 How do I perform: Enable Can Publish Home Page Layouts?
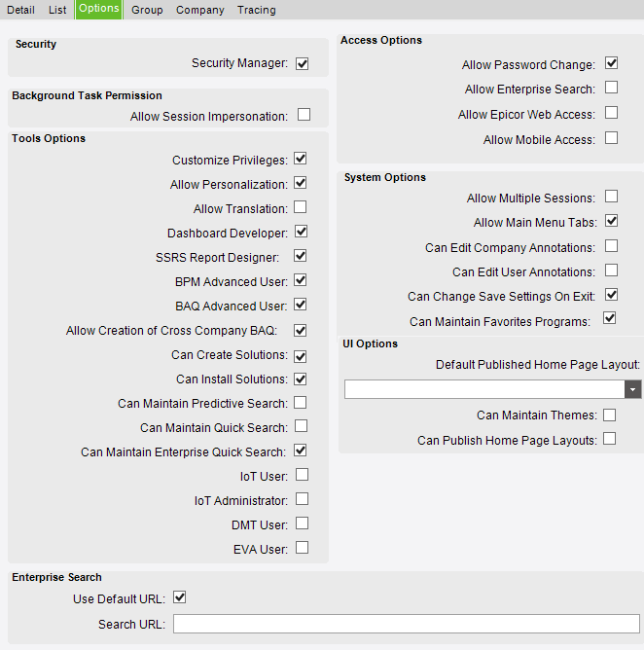coord(609,439)
